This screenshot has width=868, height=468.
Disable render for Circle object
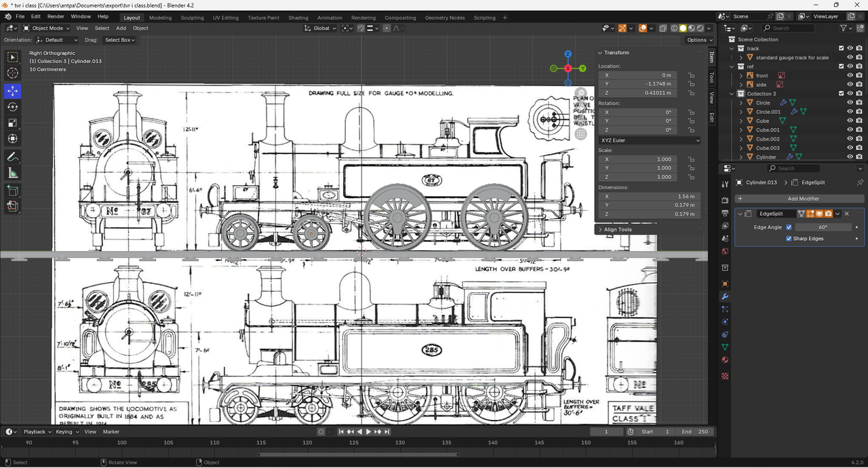point(859,102)
